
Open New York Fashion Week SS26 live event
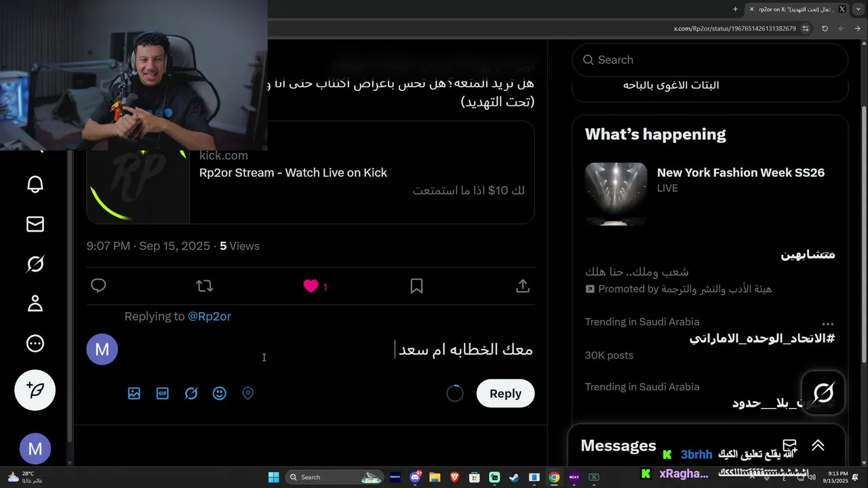pyautogui.click(x=710, y=193)
